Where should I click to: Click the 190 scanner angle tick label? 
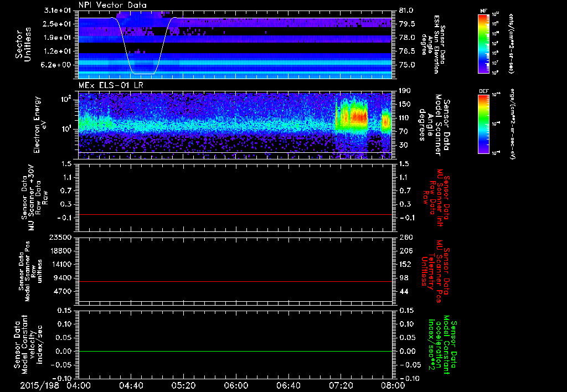(x=405, y=91)
